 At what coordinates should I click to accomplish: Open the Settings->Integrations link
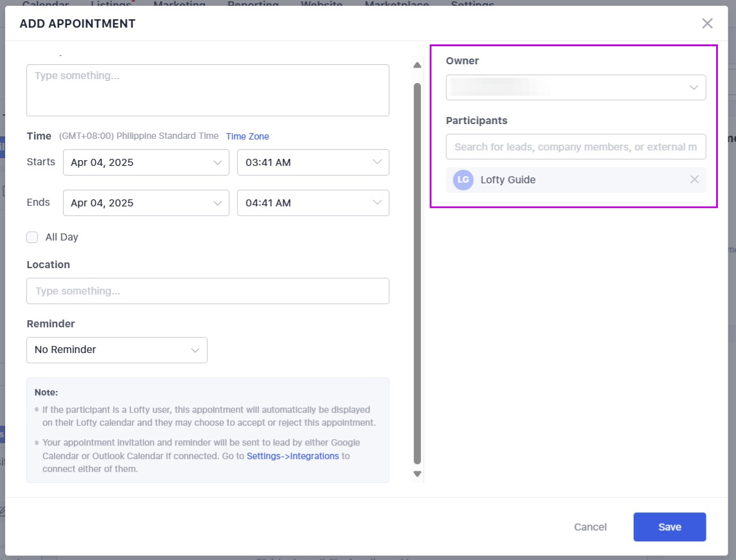pos(292,456)
